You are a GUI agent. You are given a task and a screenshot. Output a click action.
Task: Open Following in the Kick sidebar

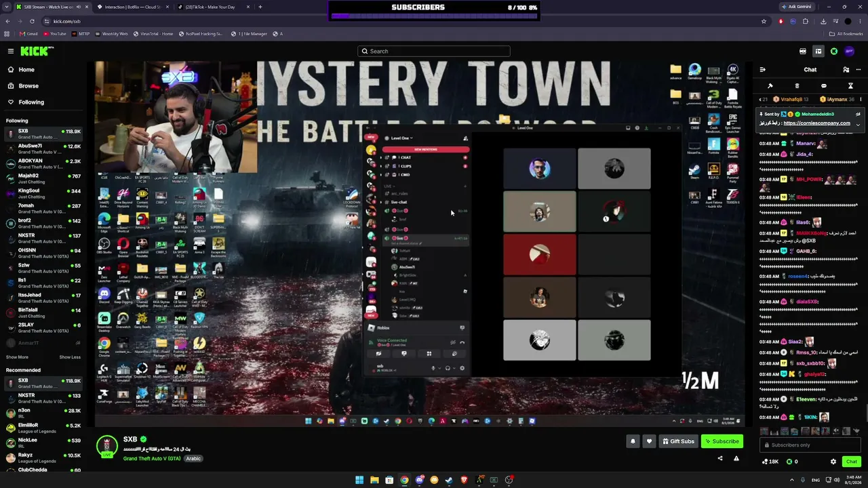pos(43,102)
